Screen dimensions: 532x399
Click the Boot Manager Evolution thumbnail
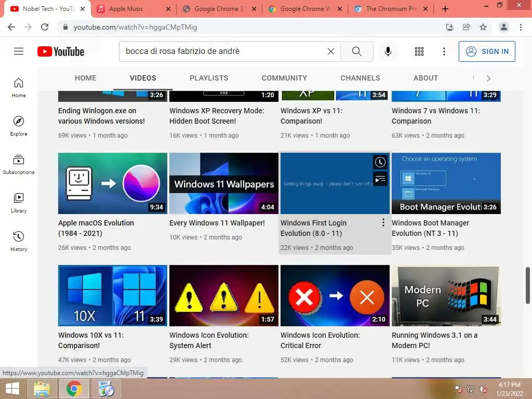tap(446, 183)
